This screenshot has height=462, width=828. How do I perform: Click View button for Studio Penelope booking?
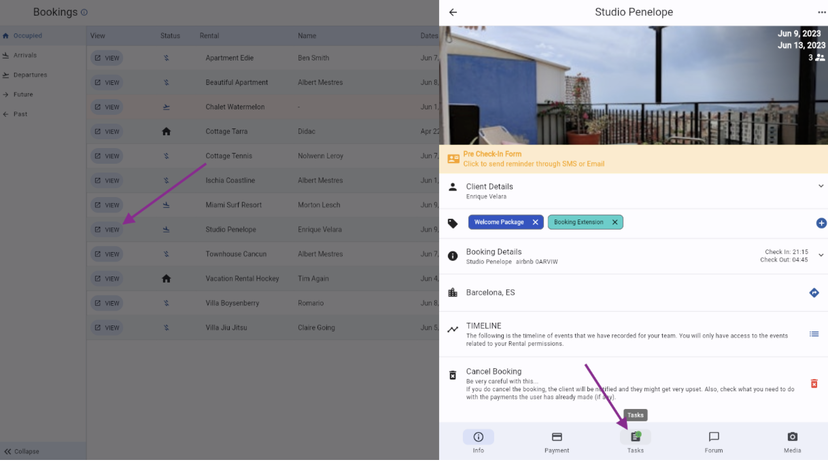[x=107, y=230]
